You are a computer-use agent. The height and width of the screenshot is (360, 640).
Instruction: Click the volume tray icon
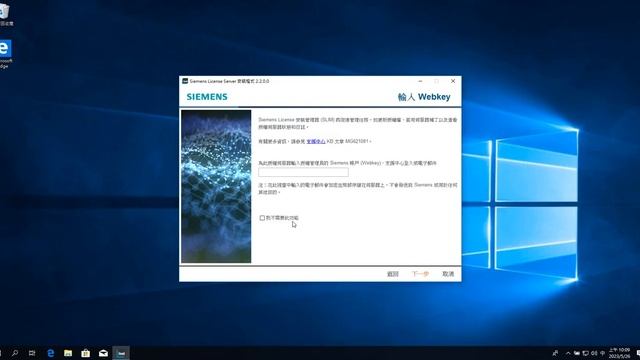[x=594, y=353]
